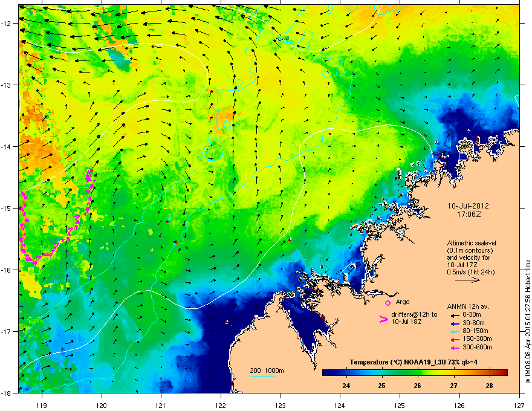Viewport: 532px width, 411px height.
Task: Click the '121' longitude axis label
Action: pos(161,405)
